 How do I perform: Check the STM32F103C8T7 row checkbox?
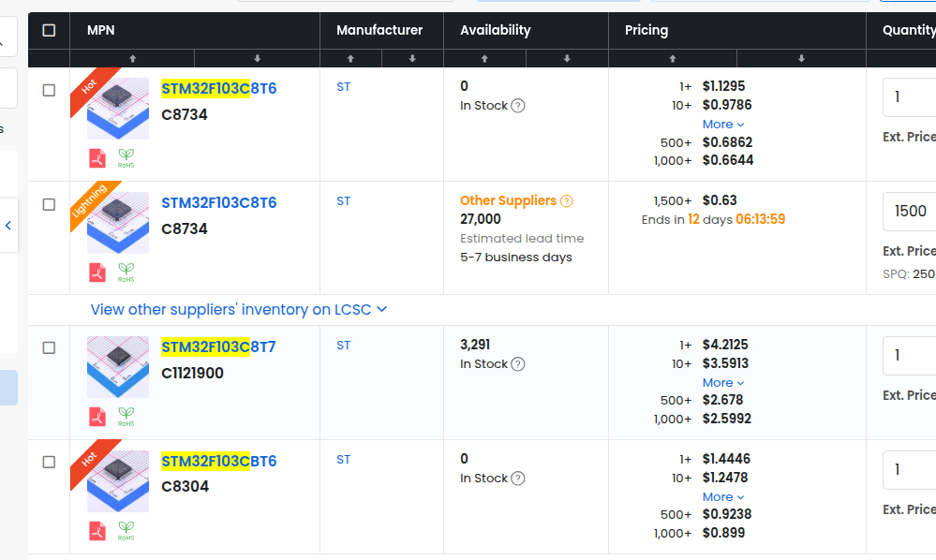point(49,347)
